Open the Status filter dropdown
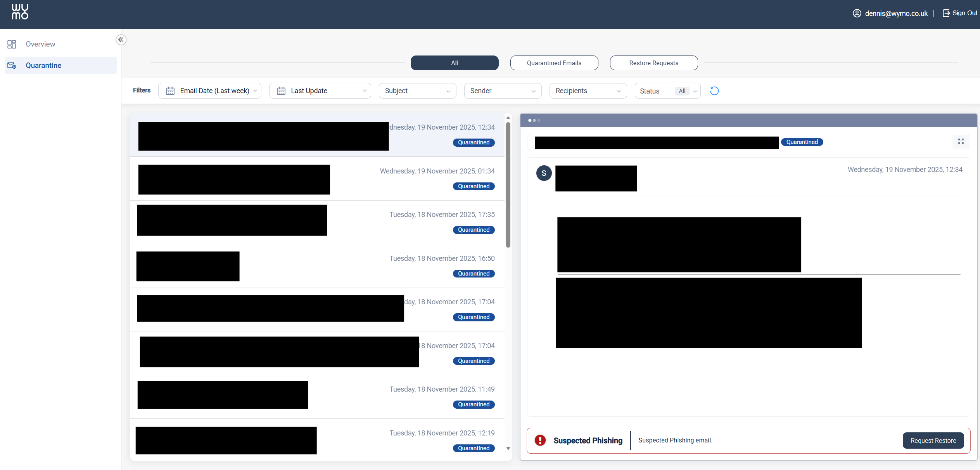The width and height of the screenshot is (980, 470). click(x=667, y=91)
